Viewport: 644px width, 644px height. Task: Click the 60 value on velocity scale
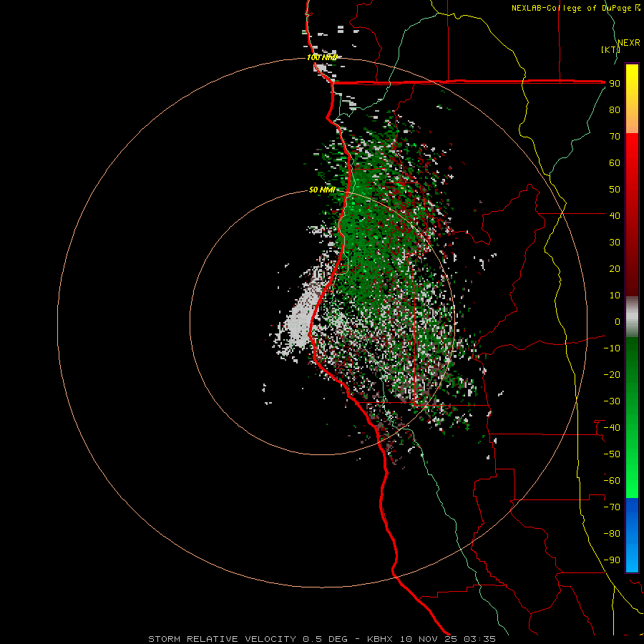click(x=615, y=162)
